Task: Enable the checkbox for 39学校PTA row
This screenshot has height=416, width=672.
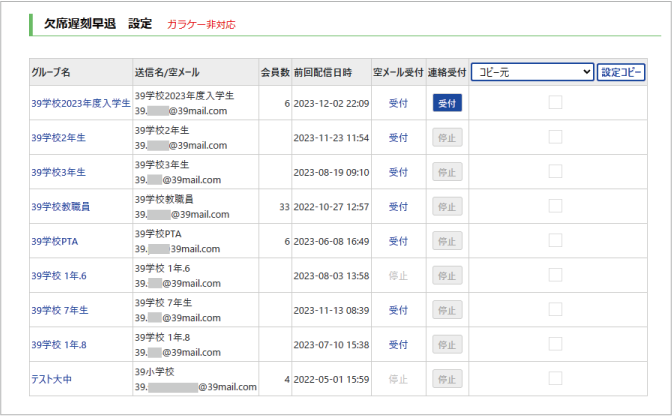Action: click(555, 241)
